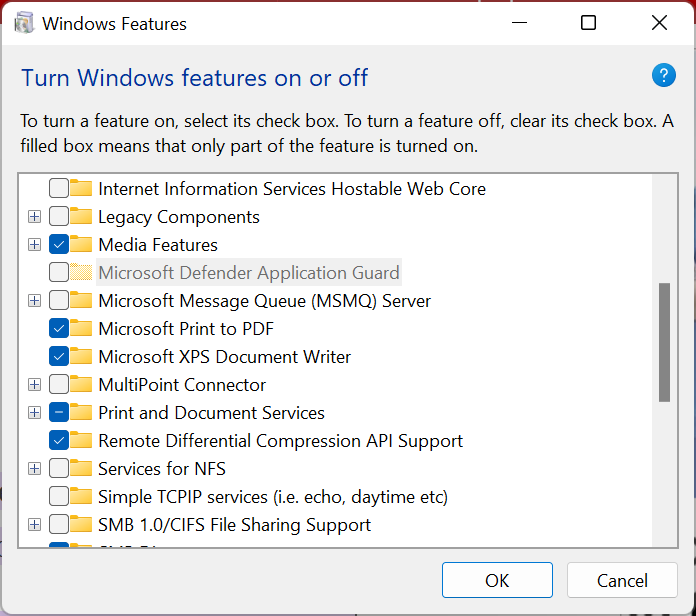Expand the Microsoft Message Queue (MSMQ) Server node
696x616 pixels.
coord(34,300)
